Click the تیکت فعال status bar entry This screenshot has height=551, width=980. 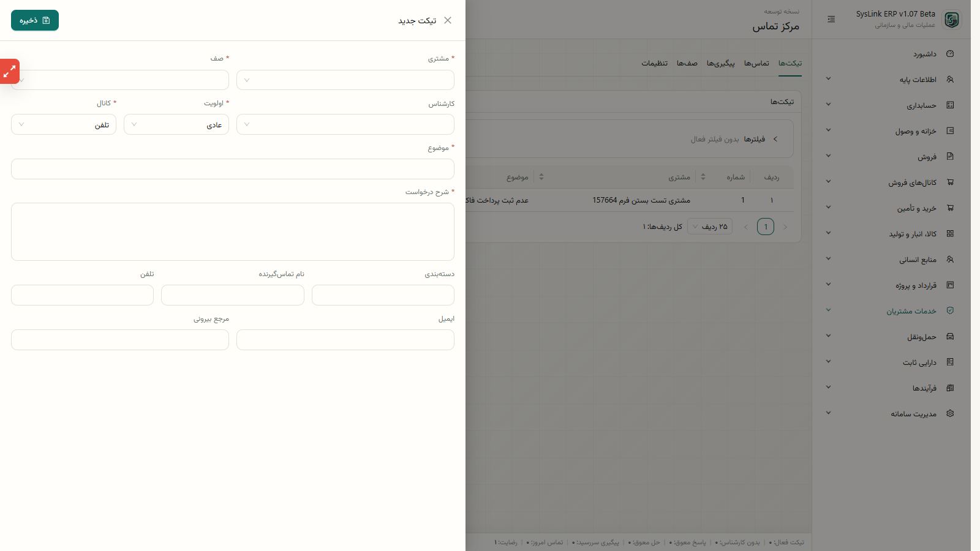click(787, 542)
